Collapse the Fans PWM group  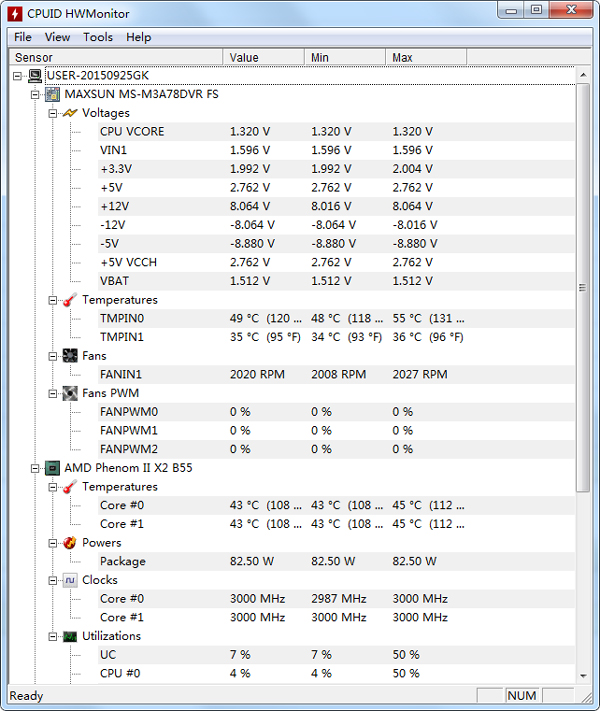(x=53, y=394)
